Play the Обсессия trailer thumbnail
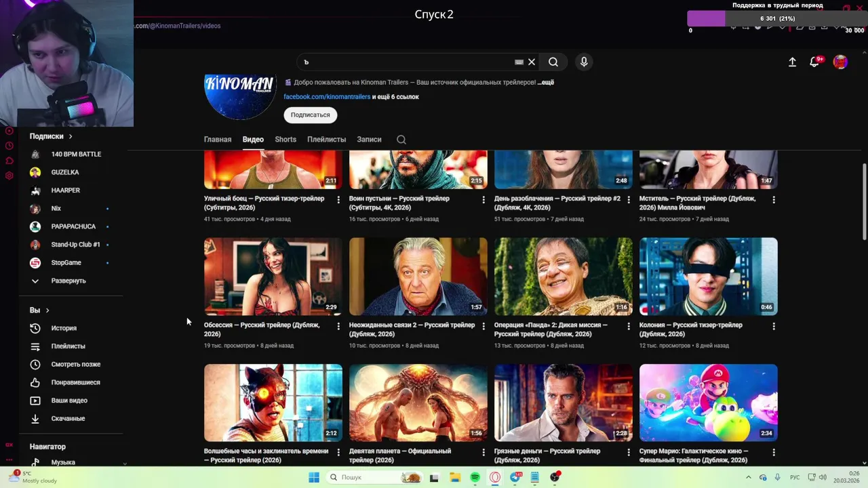Viewport: 868px width, 488px height. tap(273, 277)
